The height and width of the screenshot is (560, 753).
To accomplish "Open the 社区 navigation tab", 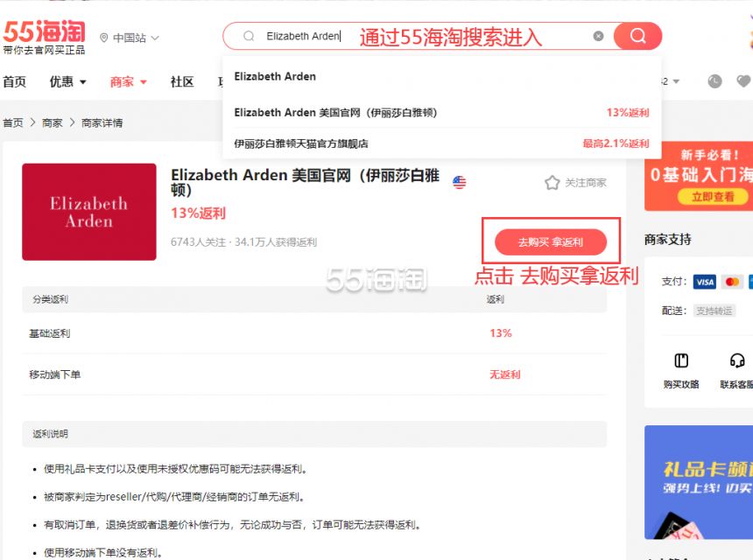I will coord(182,81).
